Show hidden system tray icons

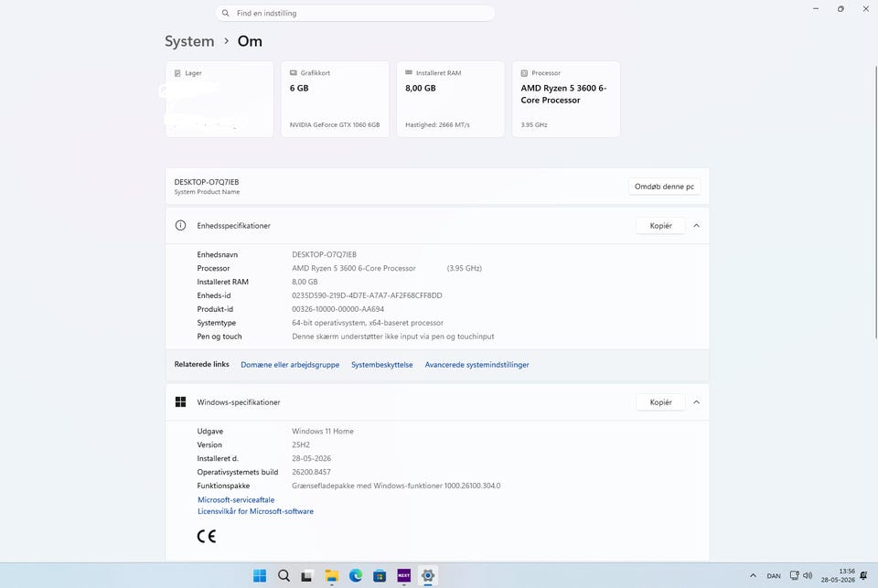(753, 576)
